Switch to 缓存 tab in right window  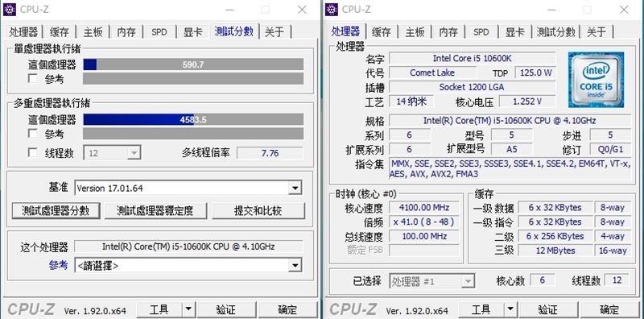tap(382, 32)
